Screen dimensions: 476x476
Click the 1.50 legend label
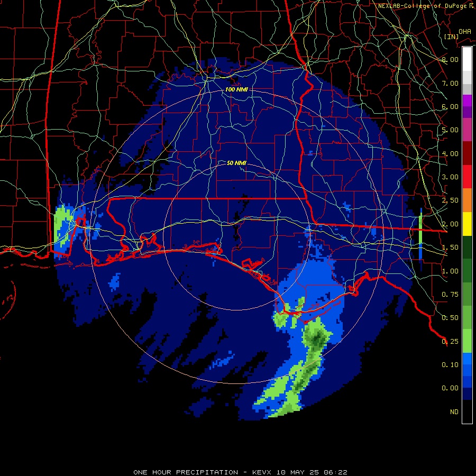pos(450,248)
